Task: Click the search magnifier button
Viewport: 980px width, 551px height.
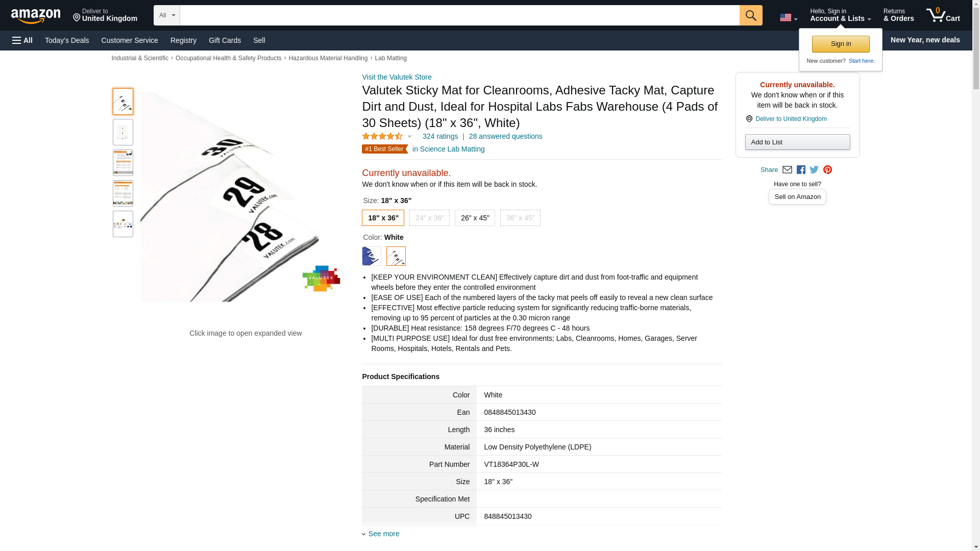Action: 750,15
